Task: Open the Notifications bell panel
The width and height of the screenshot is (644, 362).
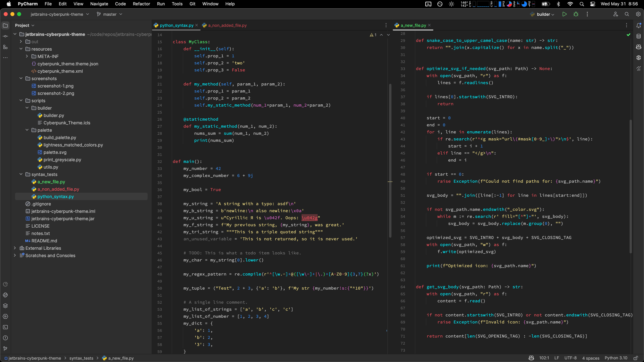Action: [638, 25]
